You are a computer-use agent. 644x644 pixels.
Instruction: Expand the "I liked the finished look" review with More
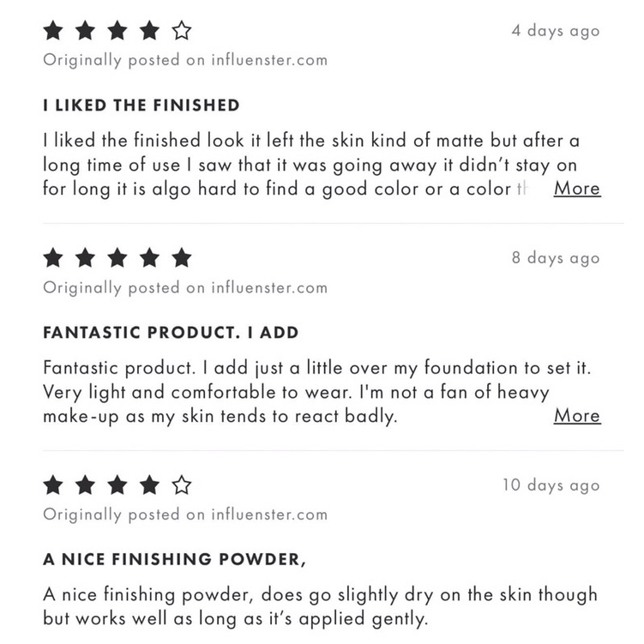[576, 188]
